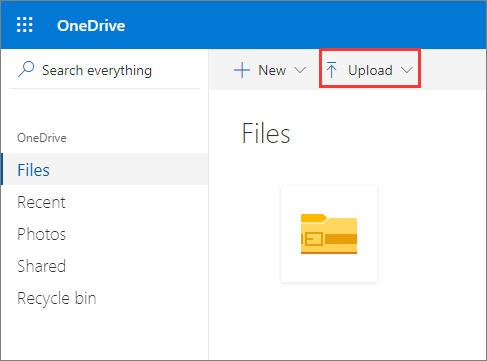Click the search magnifier icon
This screenshot has width=487, height=361.
(26, 69)
